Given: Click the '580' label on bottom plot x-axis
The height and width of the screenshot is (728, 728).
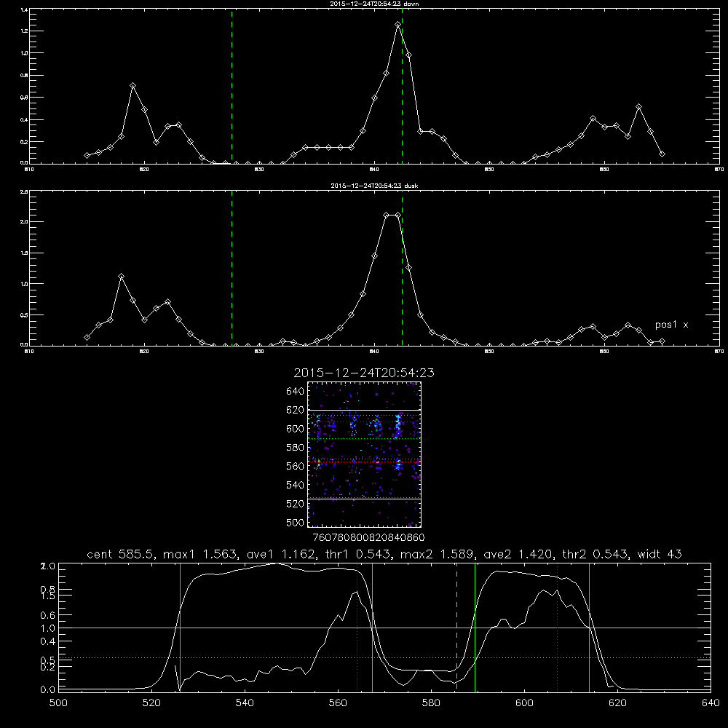Looking at the screenshot, I should [431, 703].
